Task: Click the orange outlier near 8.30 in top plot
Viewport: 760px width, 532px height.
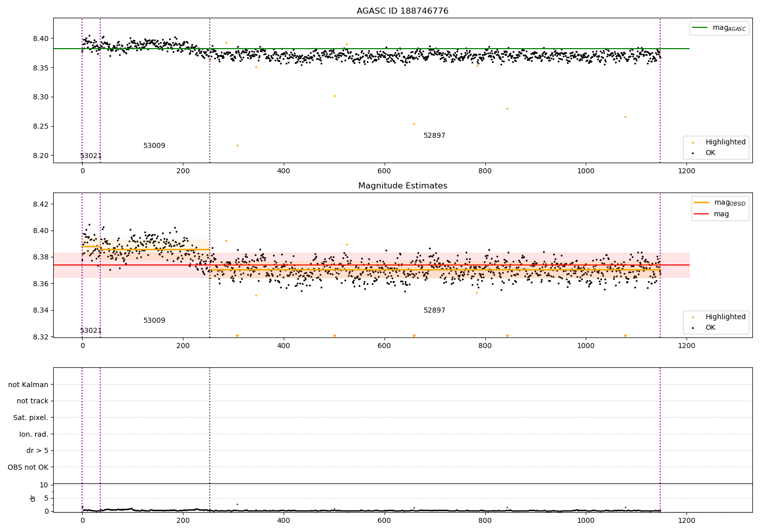Action: tap(334, 96)
